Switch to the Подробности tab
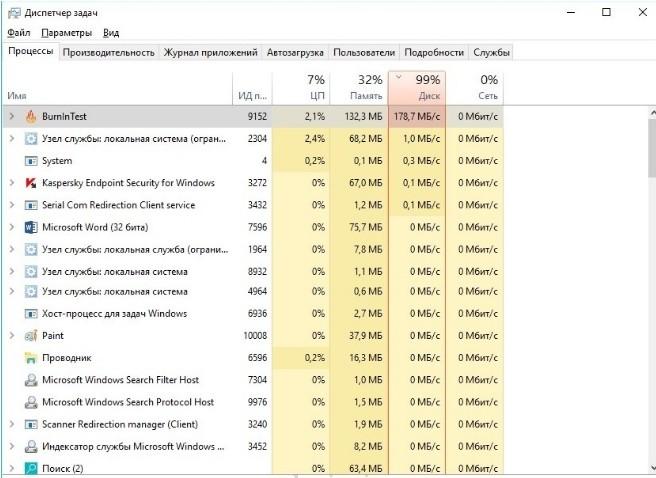656x478 pixels. [434, 53]
